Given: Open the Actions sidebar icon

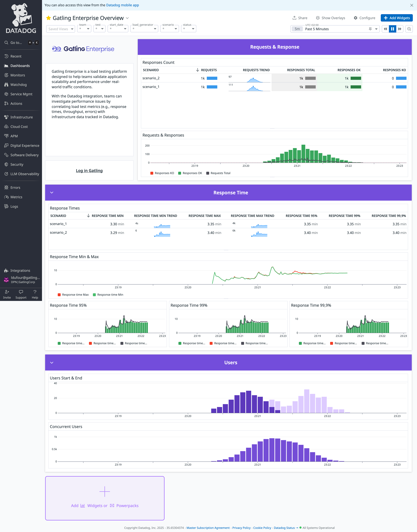Looking at the screenshot, I should (x=6, y=104).
